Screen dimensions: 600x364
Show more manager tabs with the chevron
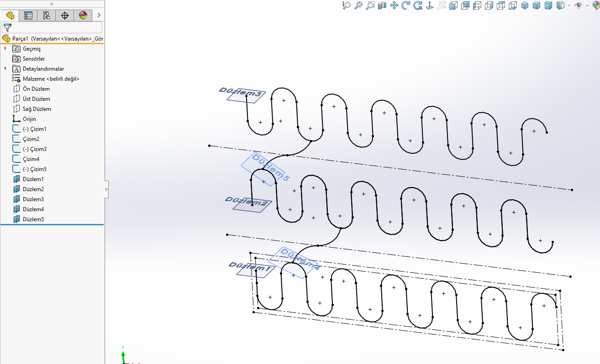(99, 16)
